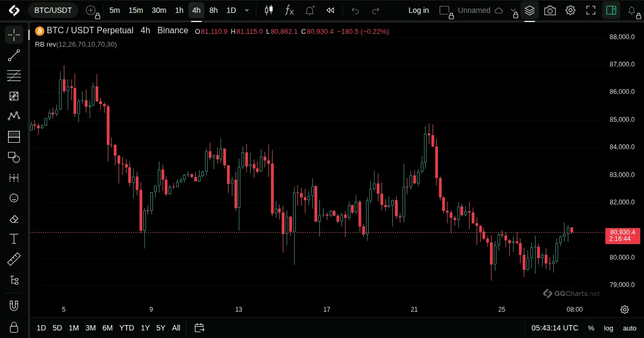Set range to YTD

(127, 328)
